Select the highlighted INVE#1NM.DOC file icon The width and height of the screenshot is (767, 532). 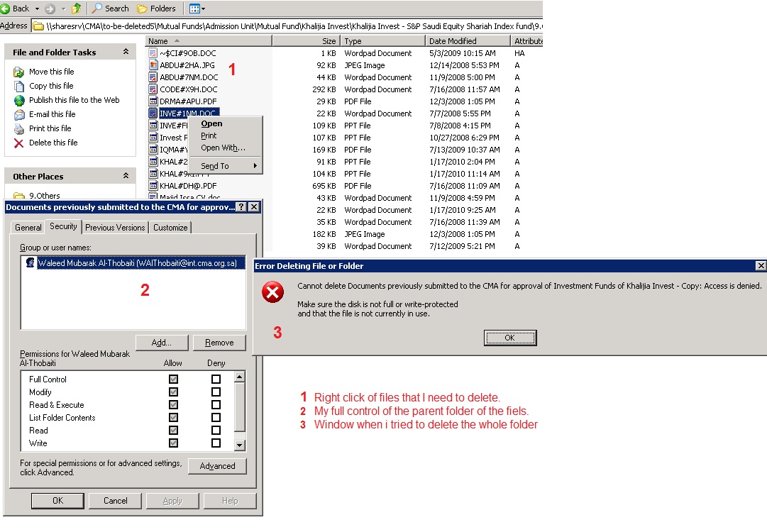tap(153, 113)
